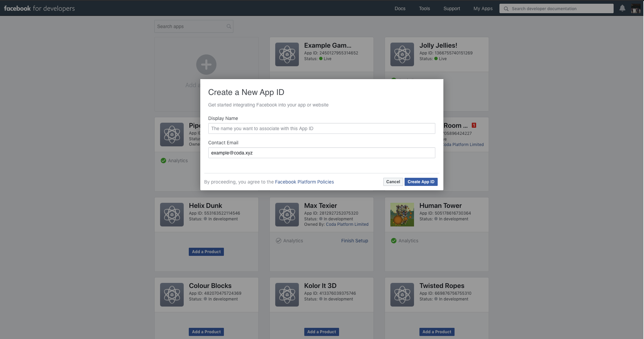Open the Support menu
This screenshot has height=339, width=644.
452,8
